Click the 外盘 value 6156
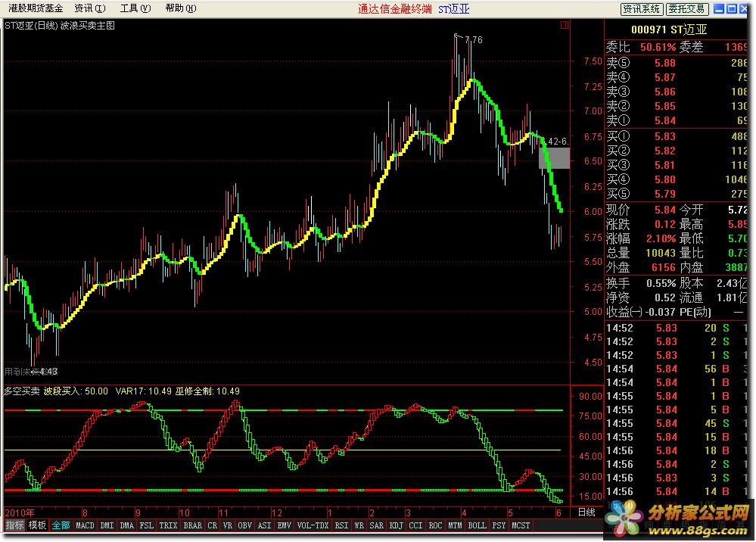The width and height of the screenshot is (756, 542). pyautogui.click(x=664, y=268)
